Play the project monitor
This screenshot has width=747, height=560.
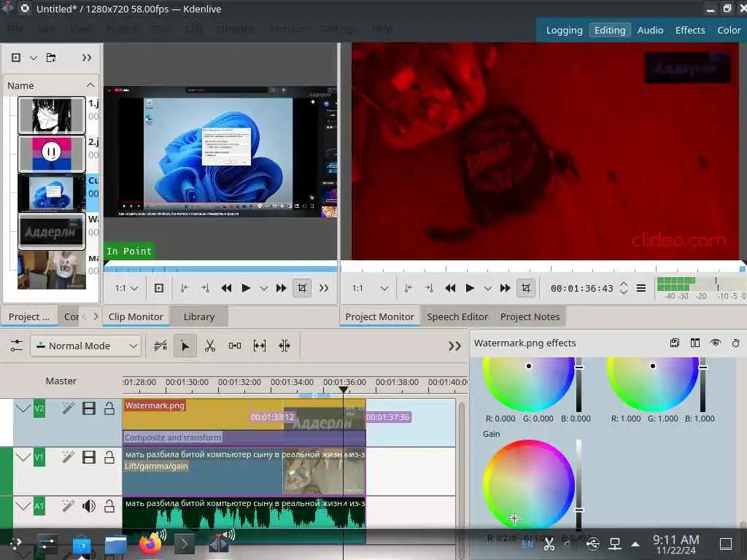coord(470,288)
